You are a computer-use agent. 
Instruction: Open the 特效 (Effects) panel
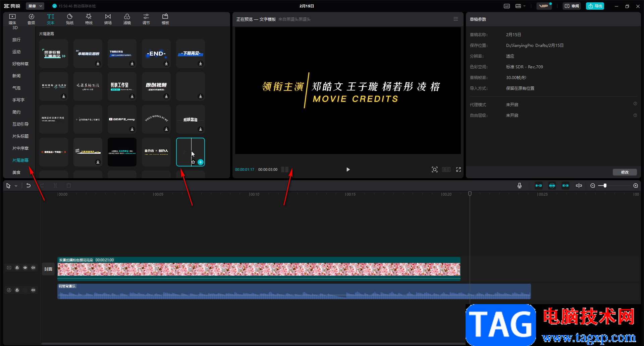point(89,19)
